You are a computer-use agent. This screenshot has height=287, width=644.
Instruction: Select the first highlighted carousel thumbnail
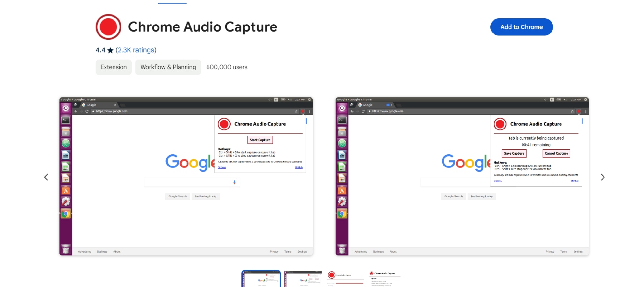(x=261, y=278)
